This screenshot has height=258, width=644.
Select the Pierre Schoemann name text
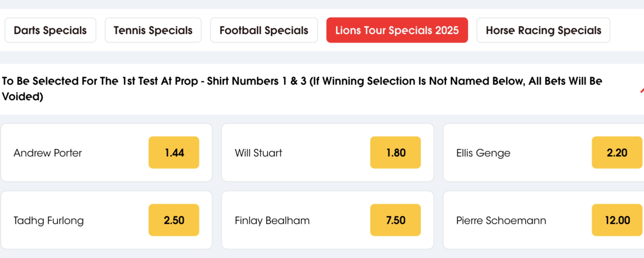(501, 221)
